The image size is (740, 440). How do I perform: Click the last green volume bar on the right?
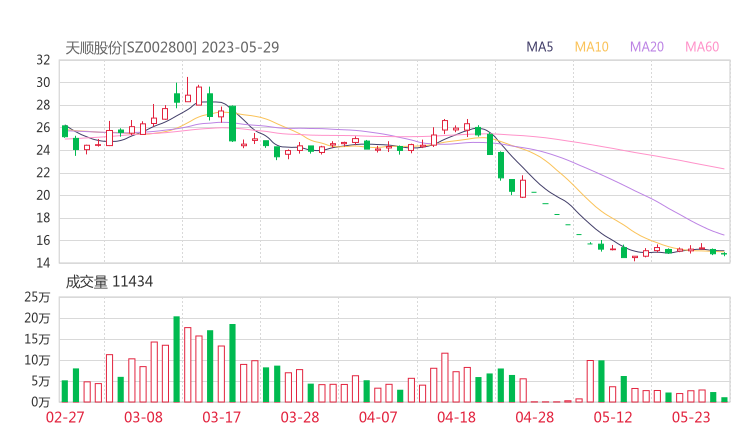coord(724,400)
